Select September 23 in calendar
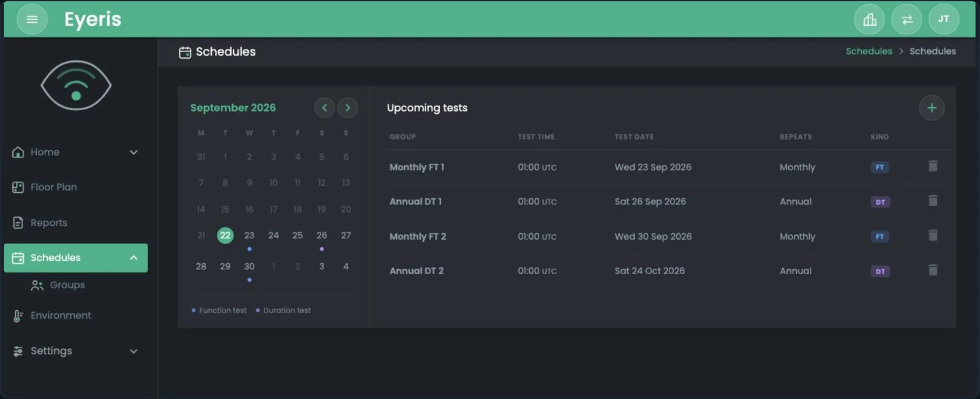 pyautogui.click(x=249, y=235)
